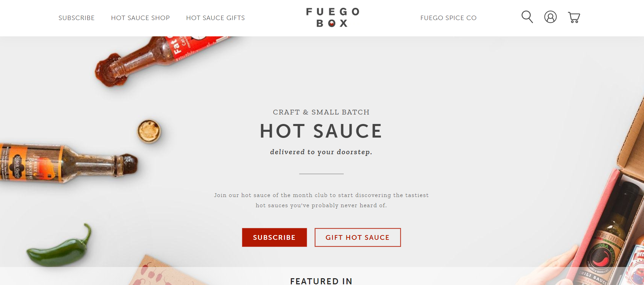Click the month club description paragraph
This screenshot has width=644, height=285.
[321, 200]
